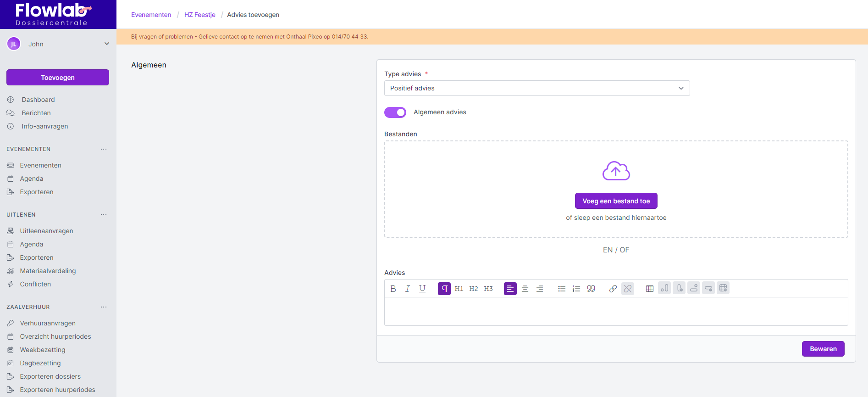868x397 pixels.
Task: Insert a table in the Advies editor
Action: pos(650,289)
